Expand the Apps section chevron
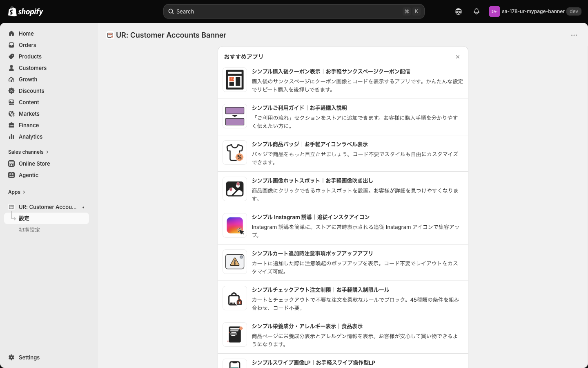This screenshot has width=588, height=368. coord(24,192)
